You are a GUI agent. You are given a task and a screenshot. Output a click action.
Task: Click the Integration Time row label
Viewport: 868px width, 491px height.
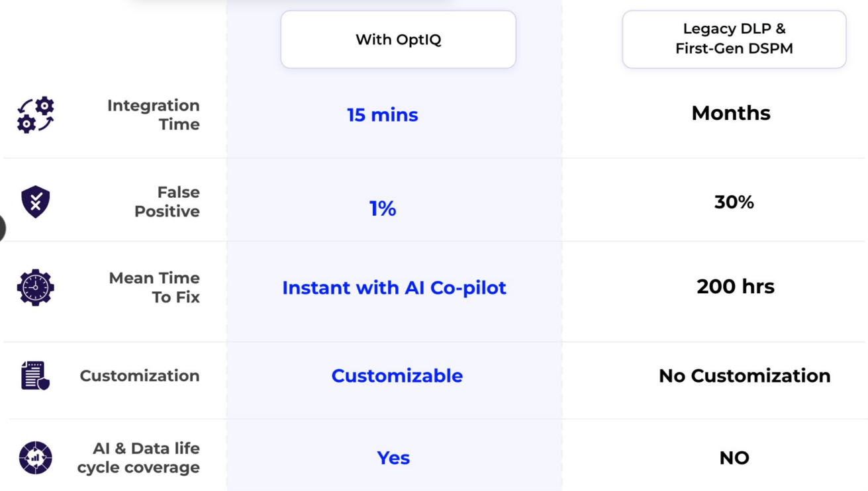click(x=154, y=115)
